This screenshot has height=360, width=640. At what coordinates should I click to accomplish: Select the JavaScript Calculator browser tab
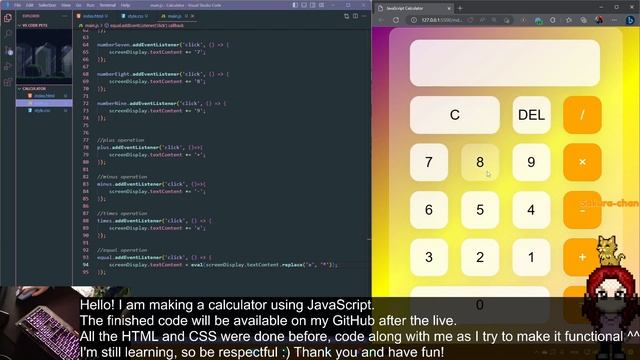point(413,8)
